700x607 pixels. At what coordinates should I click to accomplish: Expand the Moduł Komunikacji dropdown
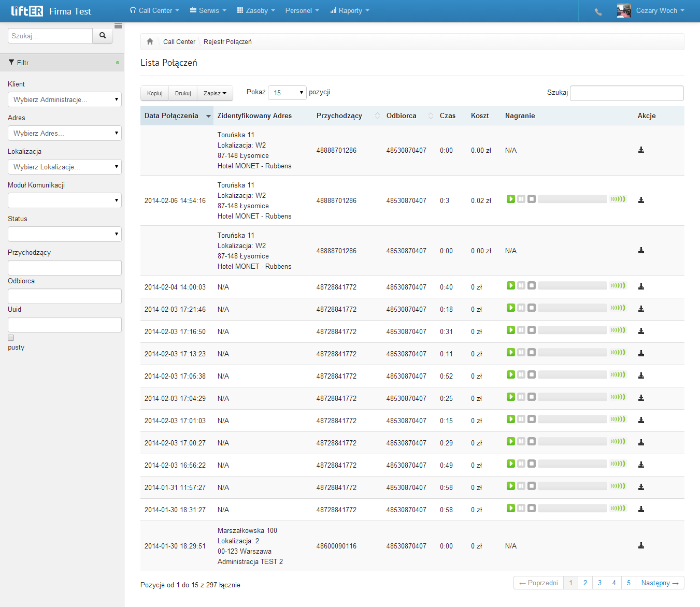coord(65,200)
